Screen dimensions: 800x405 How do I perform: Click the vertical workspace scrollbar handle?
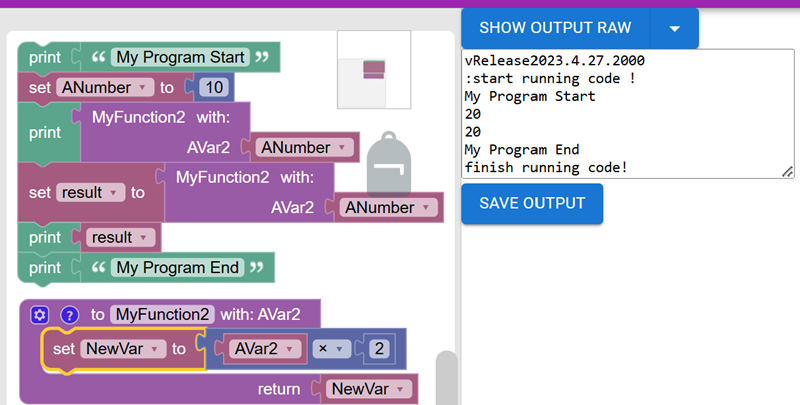[446, 377]
